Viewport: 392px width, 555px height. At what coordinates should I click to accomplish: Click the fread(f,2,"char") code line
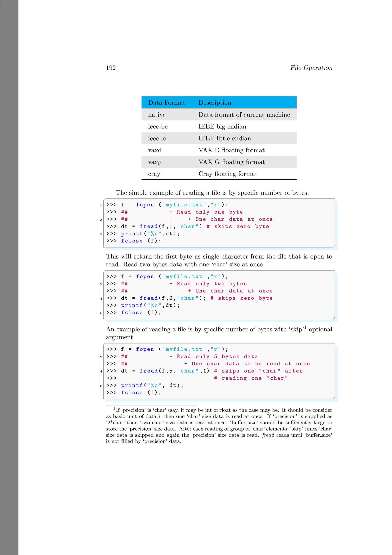tap(189, 298)
